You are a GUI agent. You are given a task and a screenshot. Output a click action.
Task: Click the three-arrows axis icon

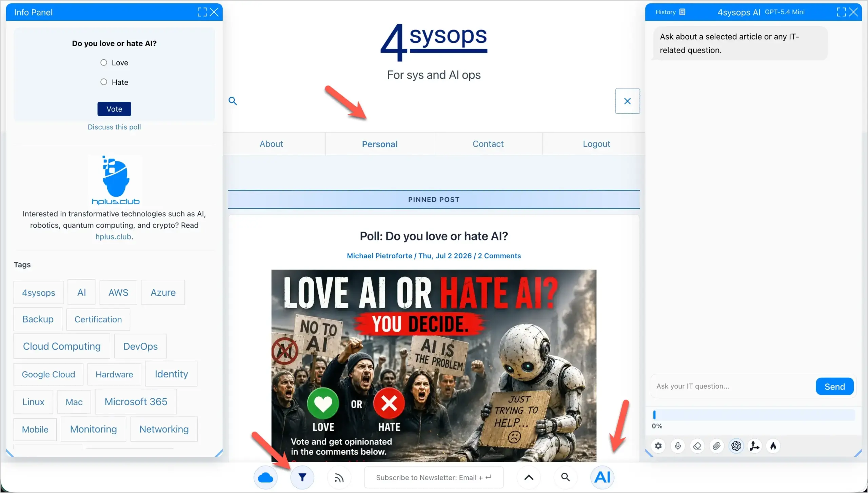click(x=755, y=446)
